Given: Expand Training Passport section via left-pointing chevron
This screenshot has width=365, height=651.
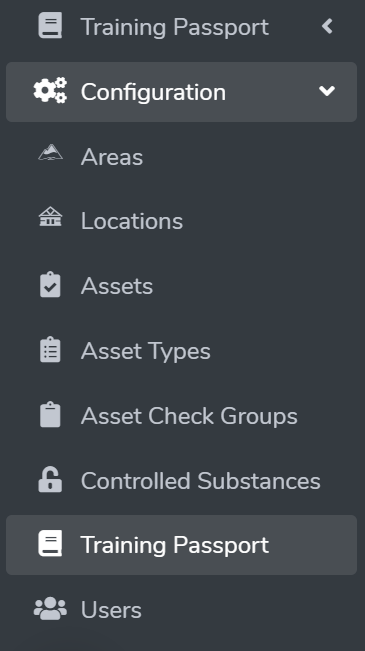Looking at the screenshot, I should tap(327, 26).
